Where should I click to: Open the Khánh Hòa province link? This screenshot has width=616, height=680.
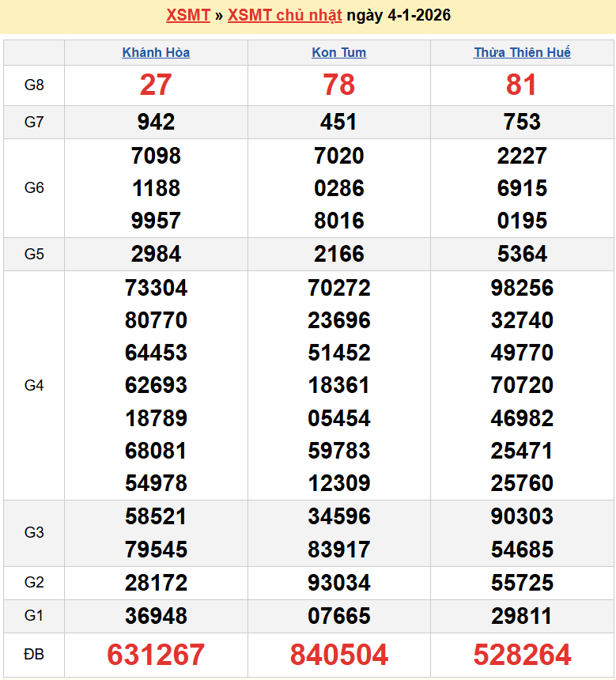156,53
